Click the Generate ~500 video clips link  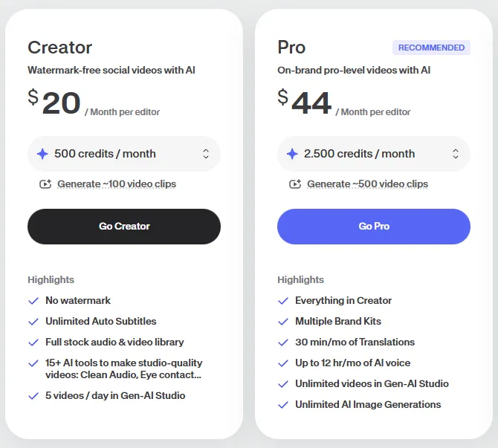coord(367,184)
